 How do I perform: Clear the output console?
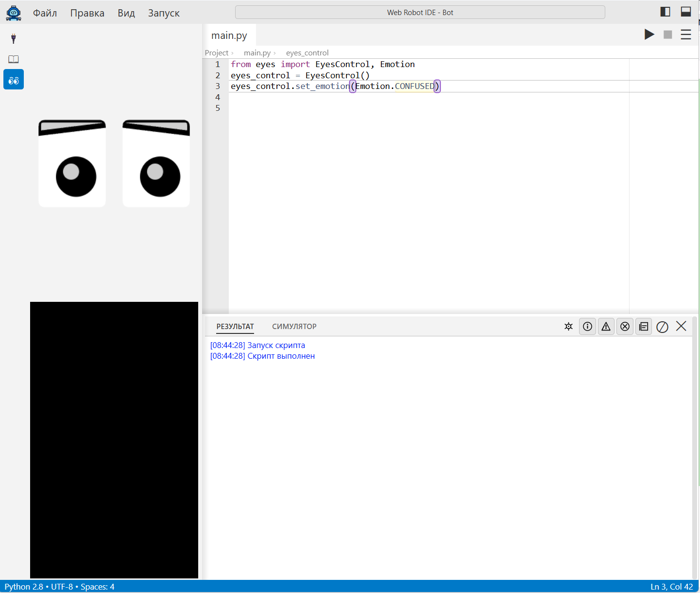coord(662,327)
